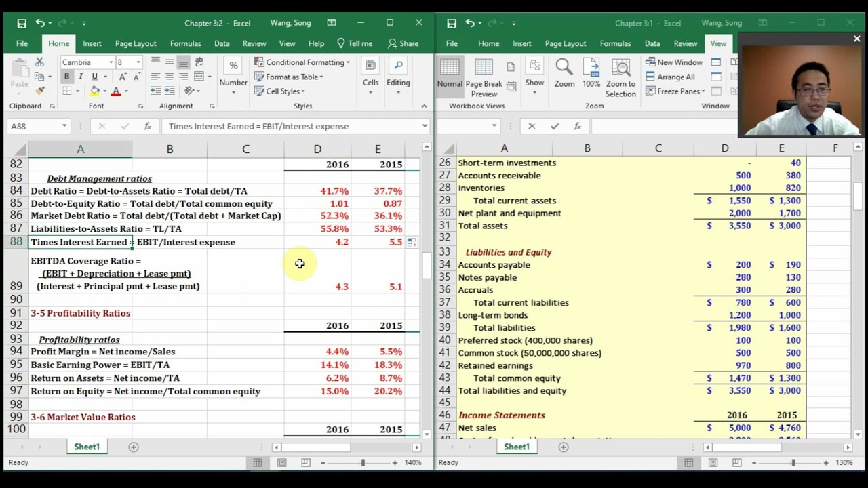Open the Number format group
This screenshot has height=488, width=868.
pyautogui.click(x=233, y=75)
